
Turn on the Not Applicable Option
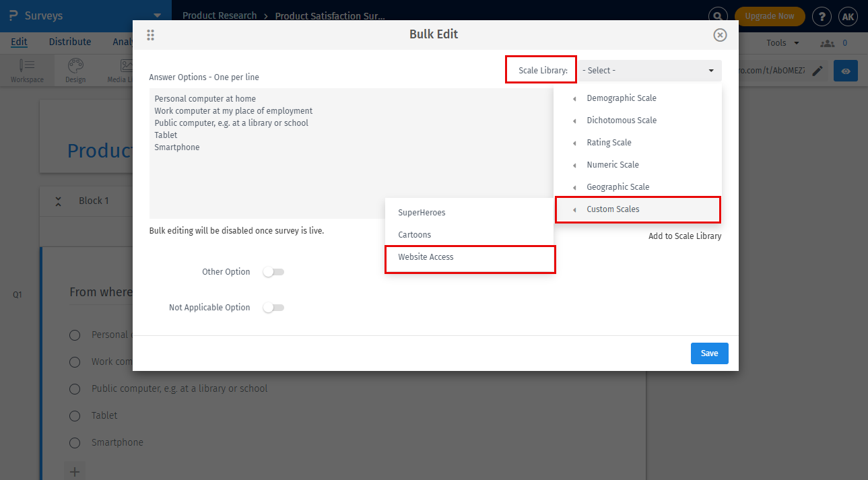tap(273, 307)
